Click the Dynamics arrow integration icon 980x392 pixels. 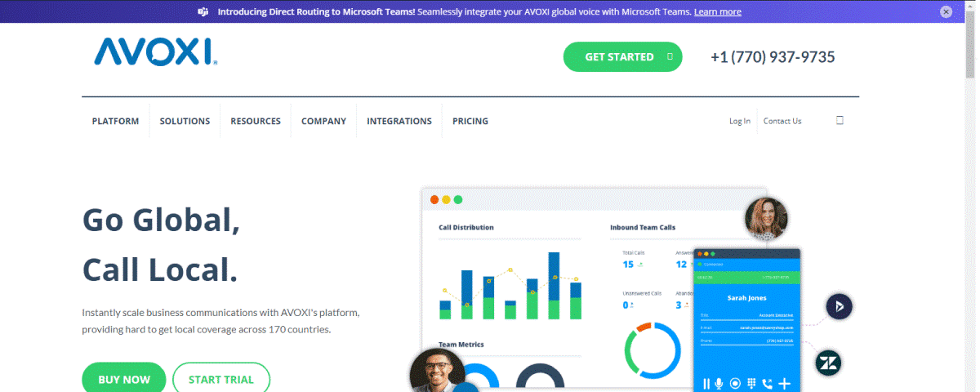tap(840, 307)
